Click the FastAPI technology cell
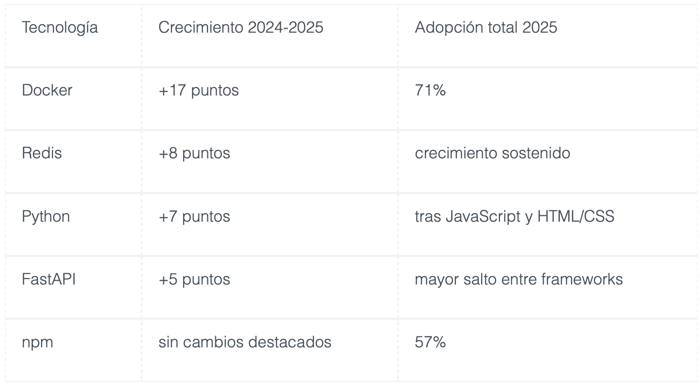This screenshot has height=385, width=700. click(49, 279)
